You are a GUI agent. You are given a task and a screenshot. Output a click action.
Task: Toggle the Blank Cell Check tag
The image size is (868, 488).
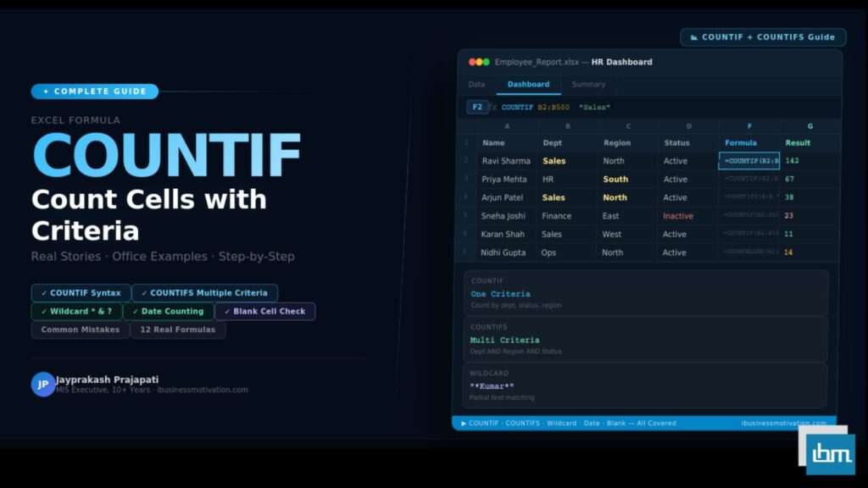click(x=264, y=312)
